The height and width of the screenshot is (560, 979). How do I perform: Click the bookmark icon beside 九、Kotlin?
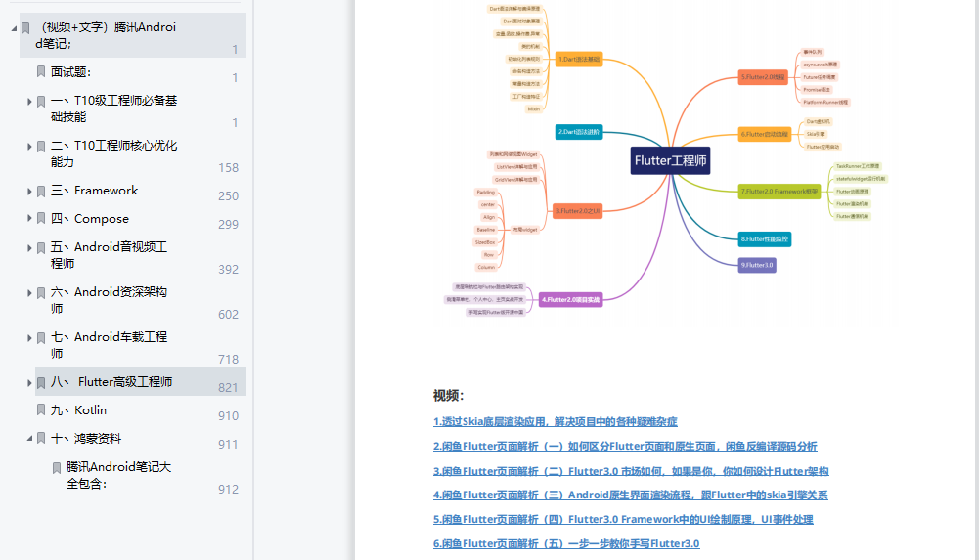[x=40, y=409]
